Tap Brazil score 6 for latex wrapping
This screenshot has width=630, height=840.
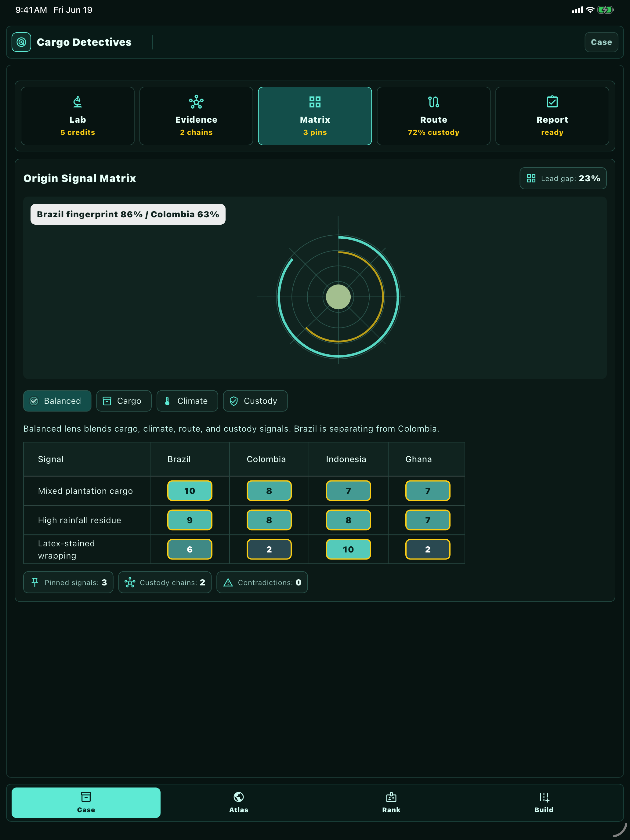click(190, 549)
